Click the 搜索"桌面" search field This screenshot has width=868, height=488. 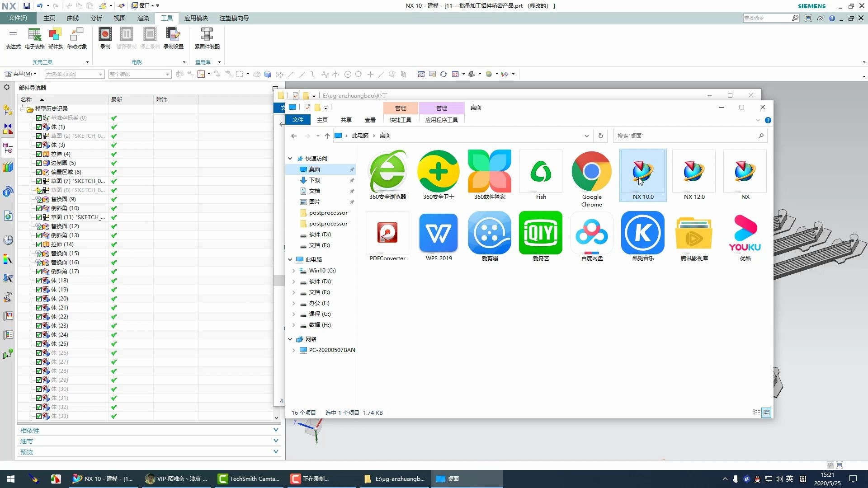[x=690, y=136]
